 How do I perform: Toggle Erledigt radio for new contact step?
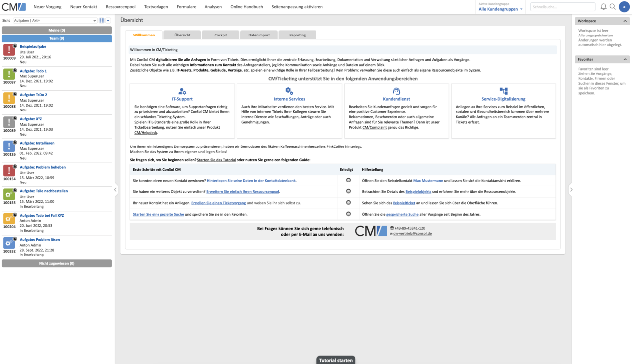pos(348,180)
